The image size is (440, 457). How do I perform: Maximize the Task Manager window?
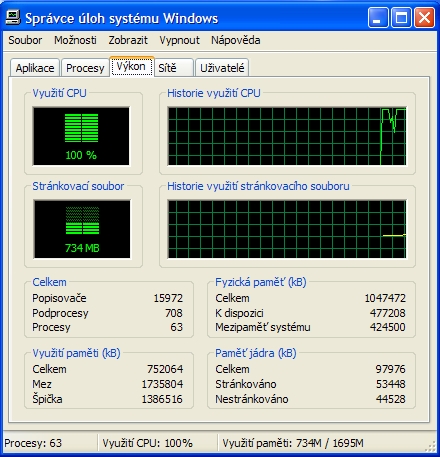[401, 18]
